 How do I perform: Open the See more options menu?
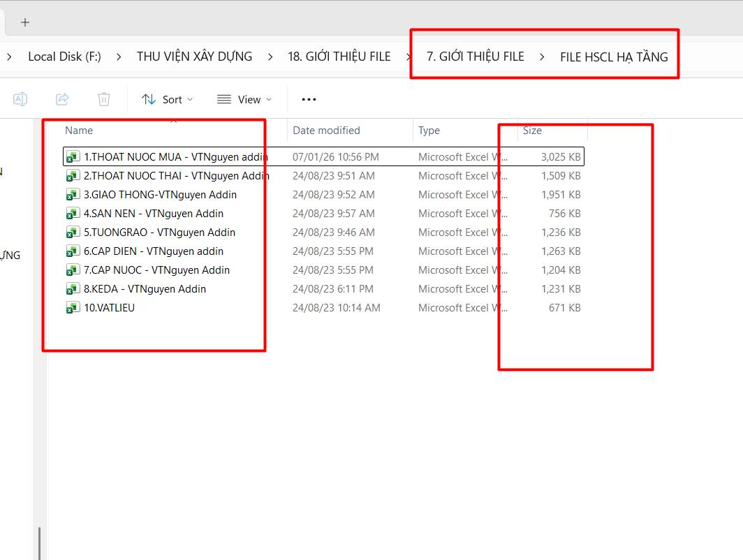tap(309, 99)
